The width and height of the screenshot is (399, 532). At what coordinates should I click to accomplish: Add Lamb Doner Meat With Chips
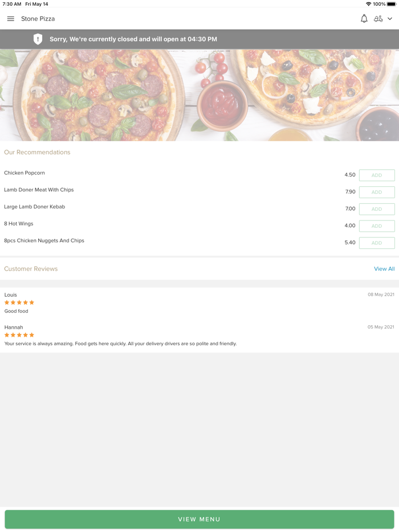377,192
